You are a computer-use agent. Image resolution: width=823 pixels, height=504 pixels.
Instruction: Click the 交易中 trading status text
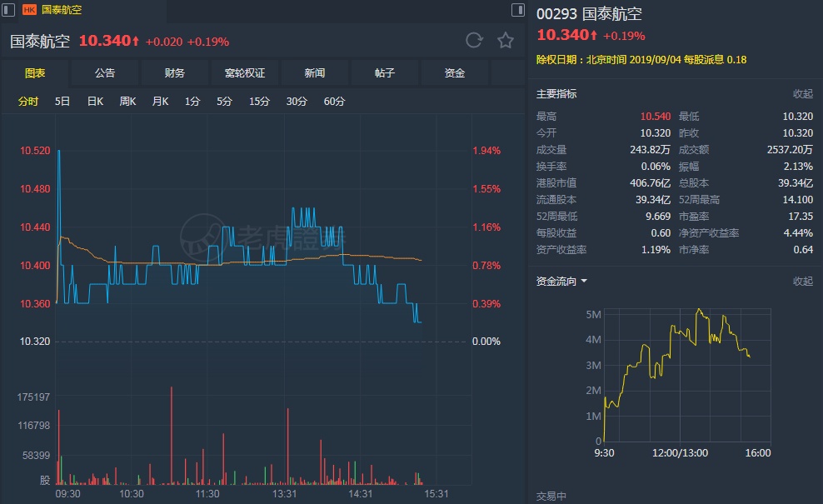click(x=551, y=496)
